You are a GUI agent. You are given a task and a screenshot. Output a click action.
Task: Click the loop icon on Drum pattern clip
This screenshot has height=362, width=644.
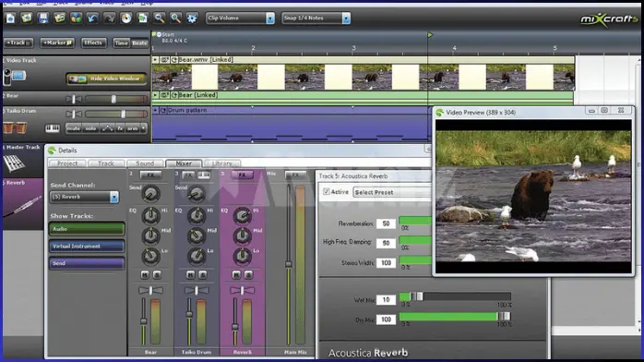point(163,111)
